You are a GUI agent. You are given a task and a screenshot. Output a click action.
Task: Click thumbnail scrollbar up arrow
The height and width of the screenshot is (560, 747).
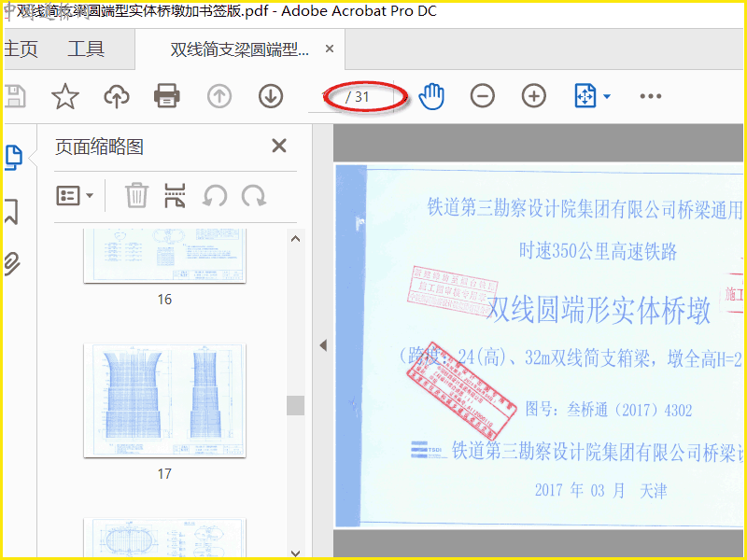295,239
